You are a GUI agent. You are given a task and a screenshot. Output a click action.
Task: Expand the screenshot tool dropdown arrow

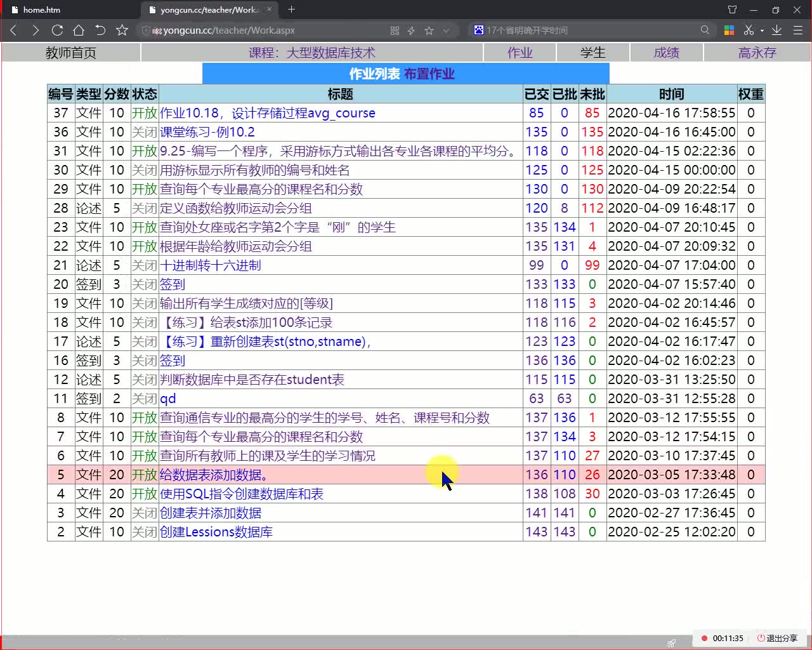pyautogui.click(x=761, y=30)
